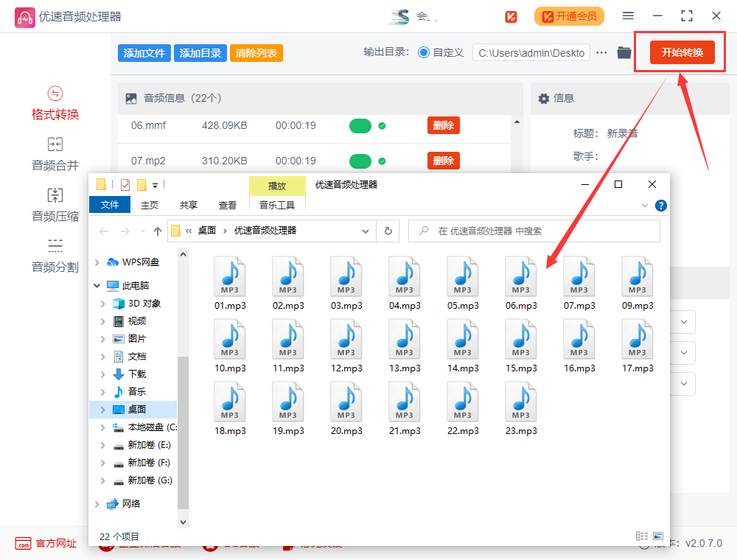The image size is (737, 560).
Task: Click the 播放 contextual tab
Action: 277,186
